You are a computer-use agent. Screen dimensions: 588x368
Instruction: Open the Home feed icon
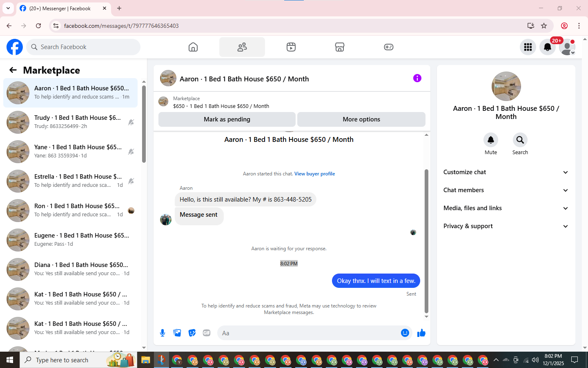[193, 47]
